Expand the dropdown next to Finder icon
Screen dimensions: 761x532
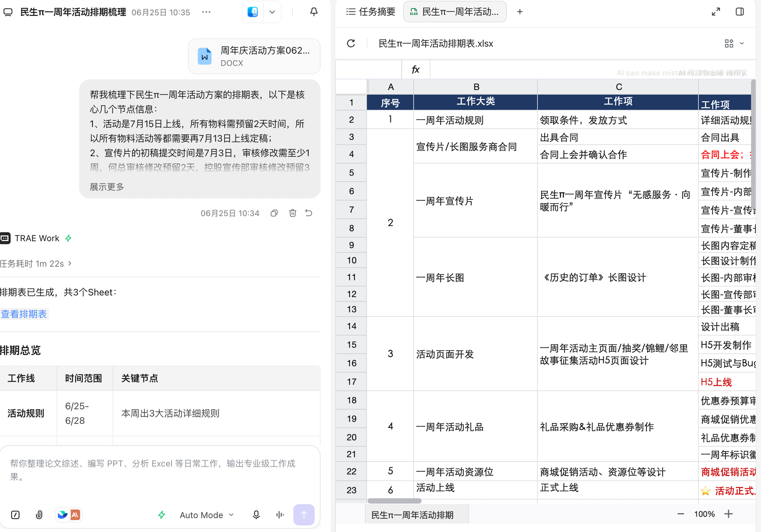[x=272, y=12]
